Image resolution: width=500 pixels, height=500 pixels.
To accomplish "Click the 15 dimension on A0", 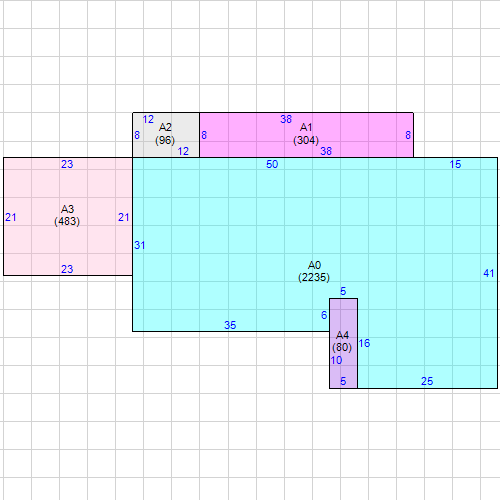I will tap(455, 164).
